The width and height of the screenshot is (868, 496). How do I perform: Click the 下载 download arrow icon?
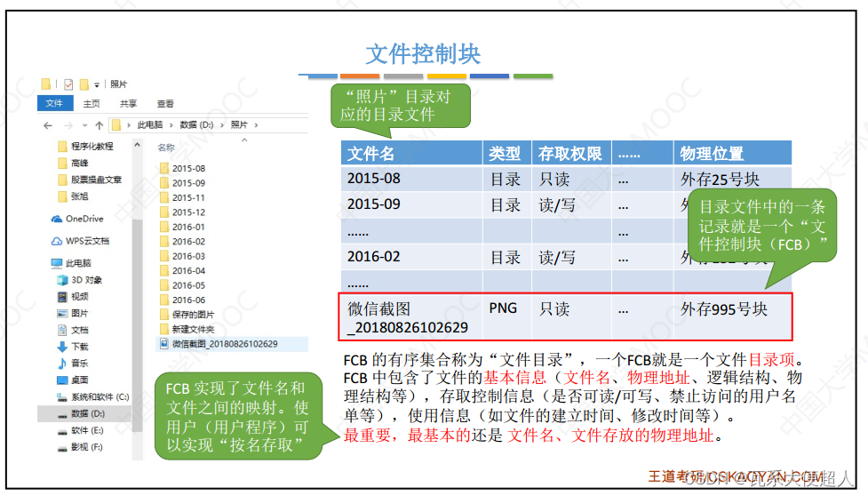(x=62, y=347)
